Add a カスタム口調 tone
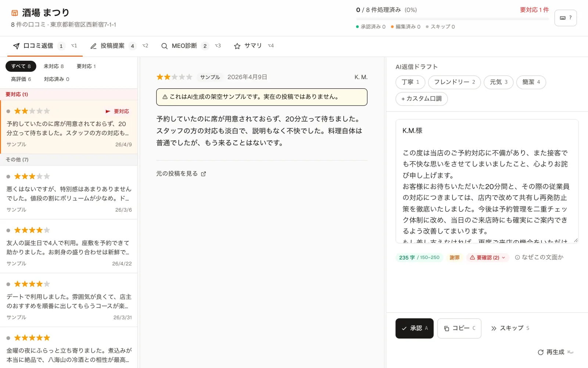 (x=422, y=99)
